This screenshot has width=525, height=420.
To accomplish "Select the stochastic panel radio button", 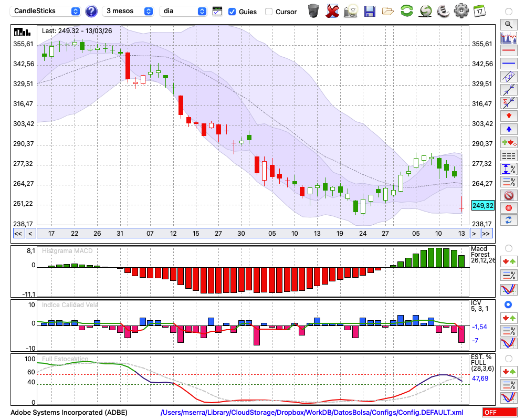I will 509,359.
